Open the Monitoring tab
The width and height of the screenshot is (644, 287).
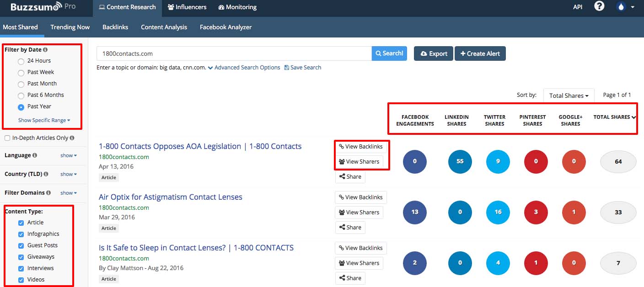[237, 7]
